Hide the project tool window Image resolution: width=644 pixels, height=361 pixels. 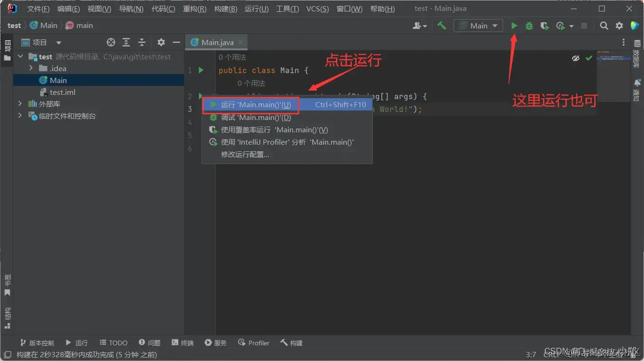point(176,42)
